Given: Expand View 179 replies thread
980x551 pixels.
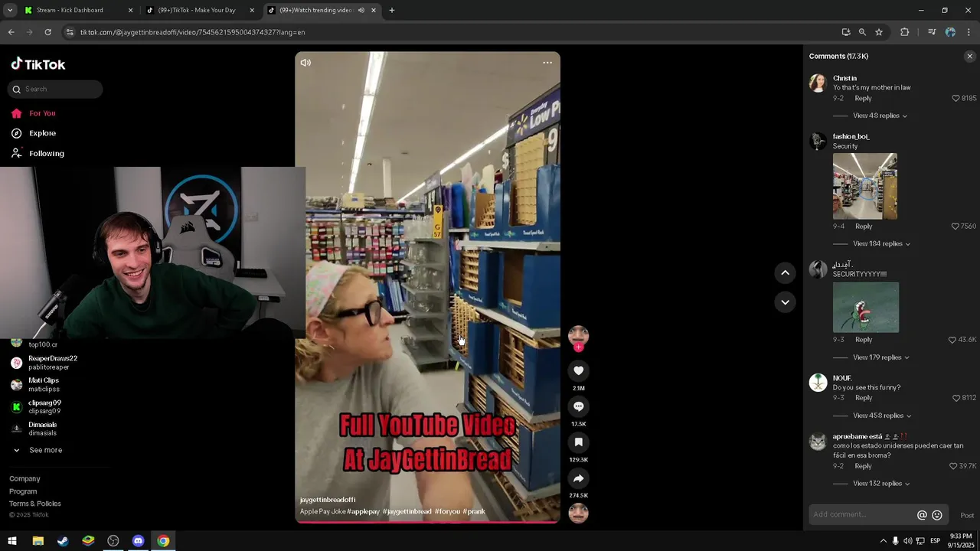Looking at the screenshot, I should tap(881, 357).
